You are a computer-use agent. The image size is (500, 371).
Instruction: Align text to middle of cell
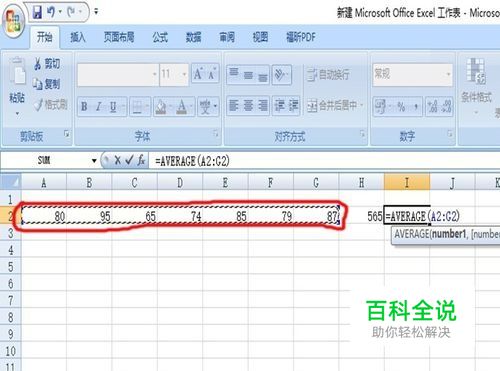(248, 74)
